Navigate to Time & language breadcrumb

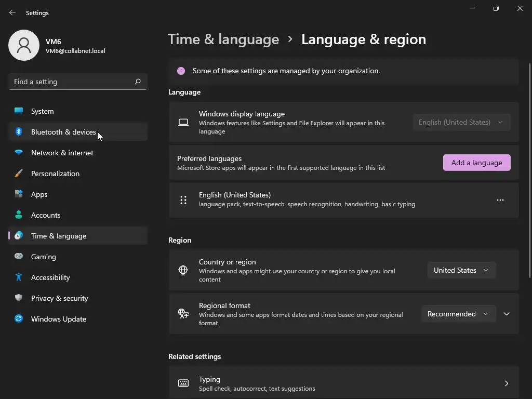pos(223,39)
